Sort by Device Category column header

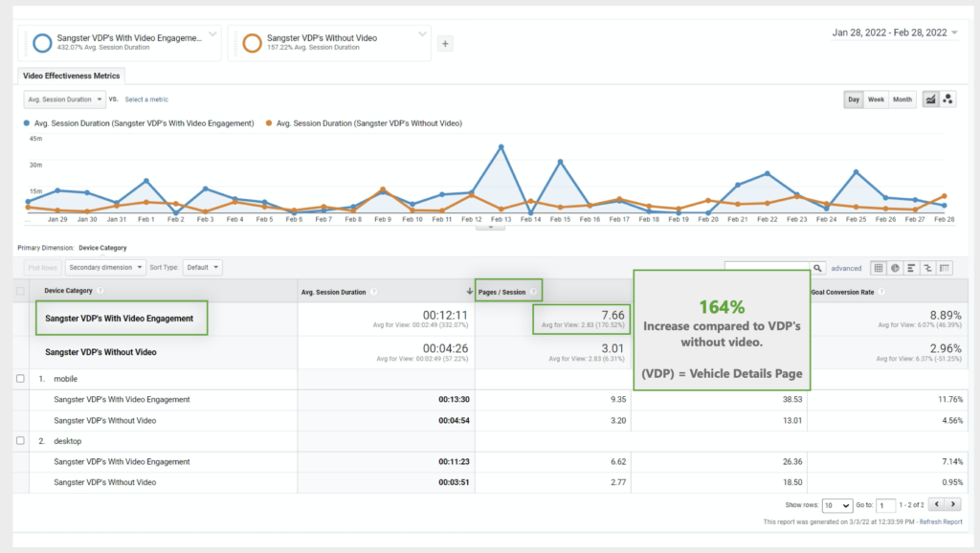tap(68, 291)
